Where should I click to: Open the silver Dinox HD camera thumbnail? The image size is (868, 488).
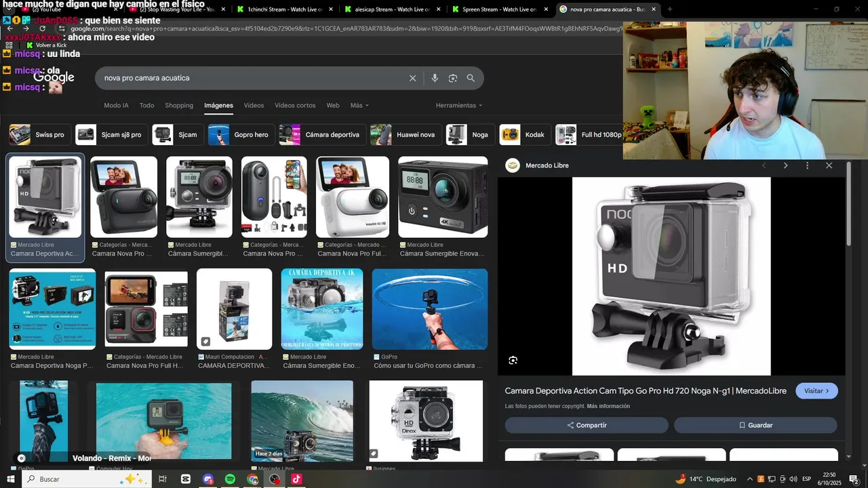coord(426,421)
